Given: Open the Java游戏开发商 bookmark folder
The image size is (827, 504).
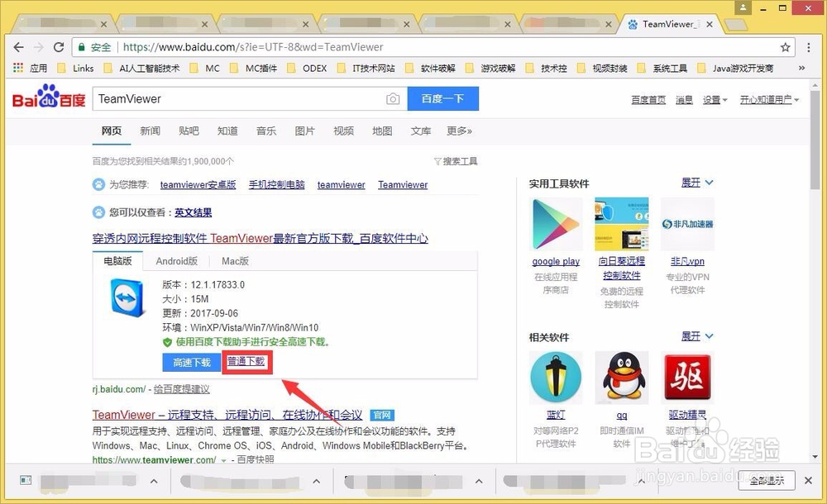Looking at the screenshot, I should tap(736, 68).
